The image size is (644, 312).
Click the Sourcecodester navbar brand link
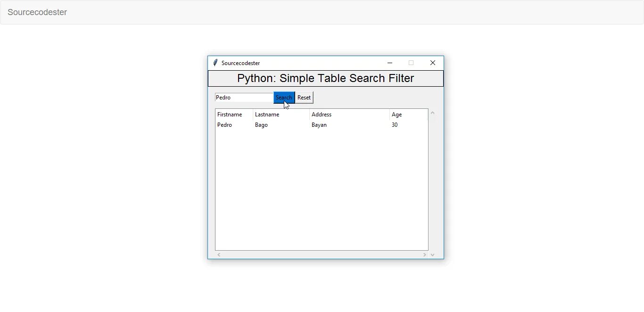37,12
